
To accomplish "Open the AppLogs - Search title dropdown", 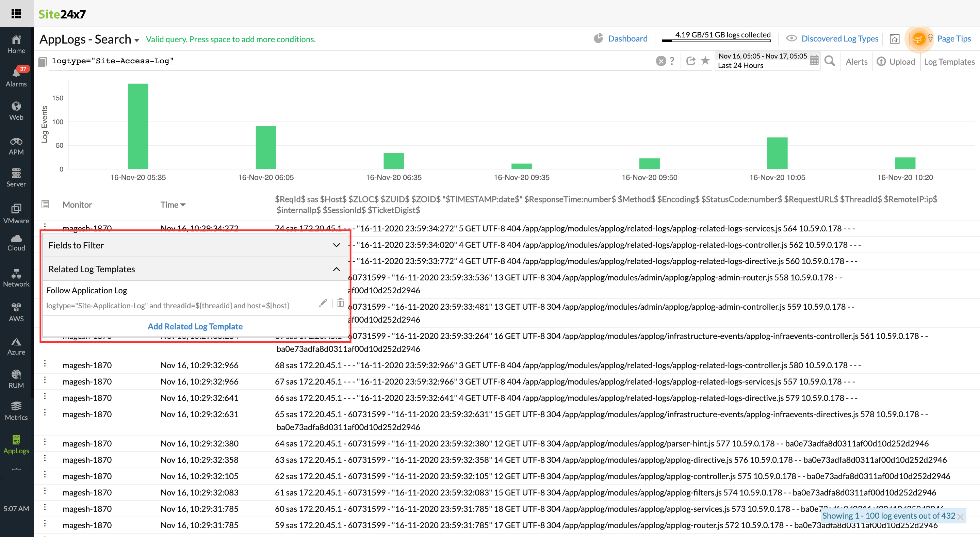I will click(x=136, y=40).
